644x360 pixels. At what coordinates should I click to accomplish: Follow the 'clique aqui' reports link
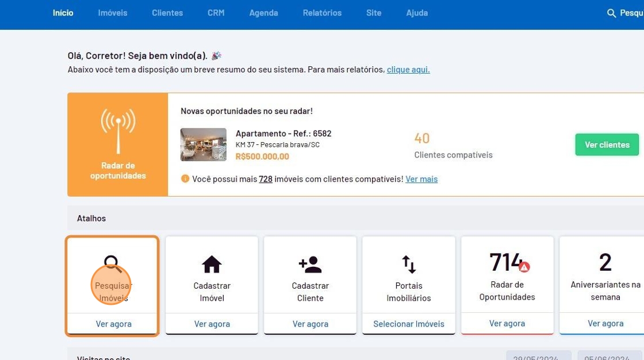[408, 70]
